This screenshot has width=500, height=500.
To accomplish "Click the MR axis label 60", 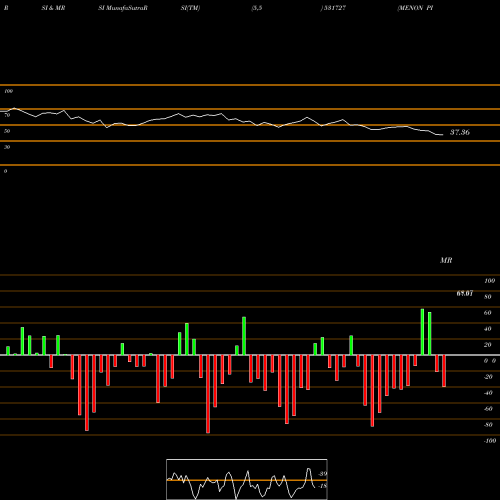I will 488,313.
